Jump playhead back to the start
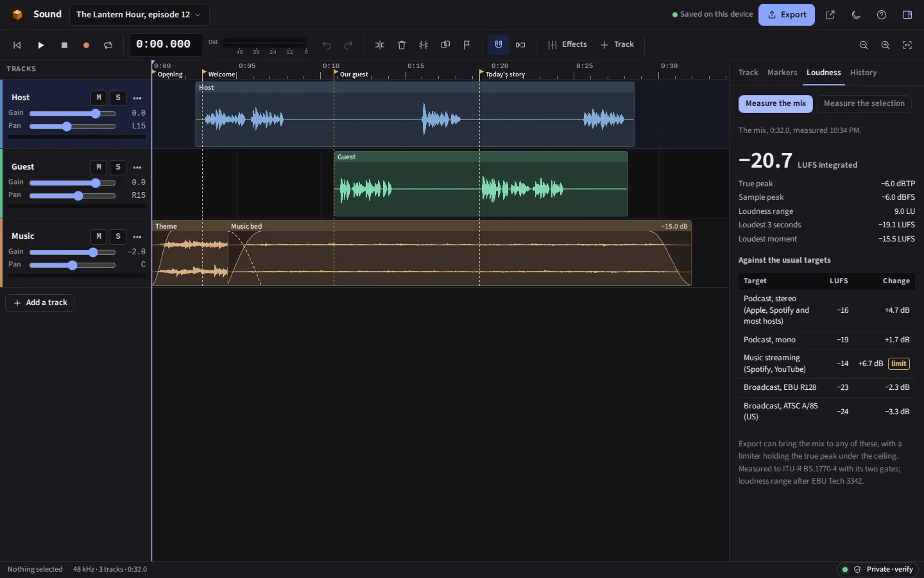This screenshot has width=924, height=578. (x=17, y=45)
